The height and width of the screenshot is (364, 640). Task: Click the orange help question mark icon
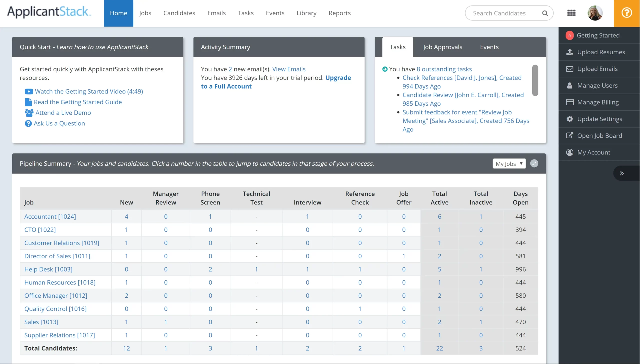tap(626, 13)
